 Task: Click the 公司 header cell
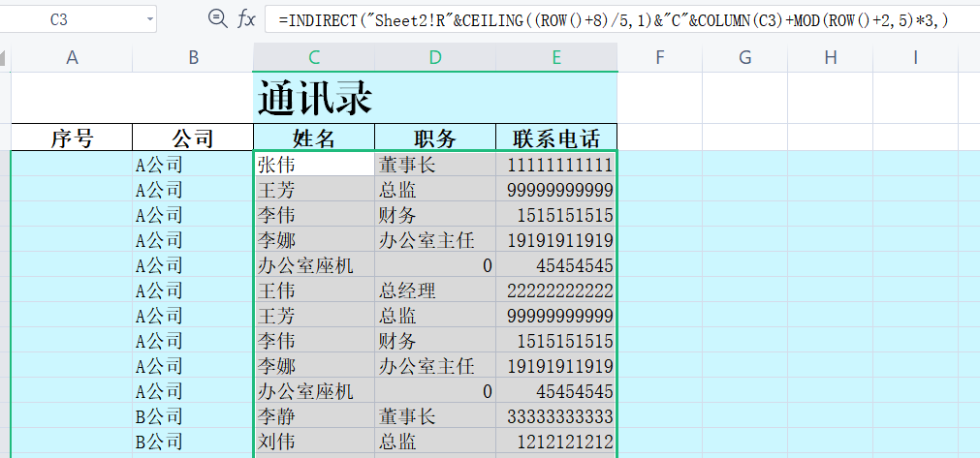pyautogui.click(x=193, y=137)
